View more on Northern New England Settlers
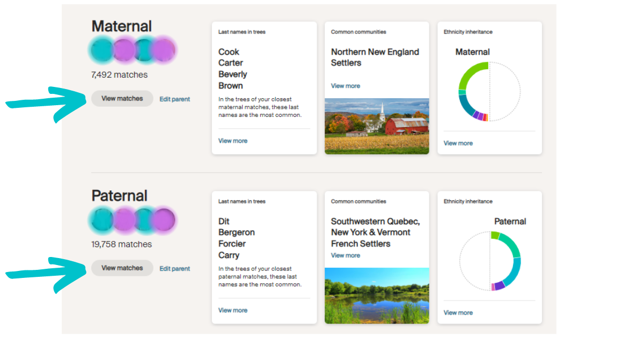644x338 pixels. click(346, 86)
